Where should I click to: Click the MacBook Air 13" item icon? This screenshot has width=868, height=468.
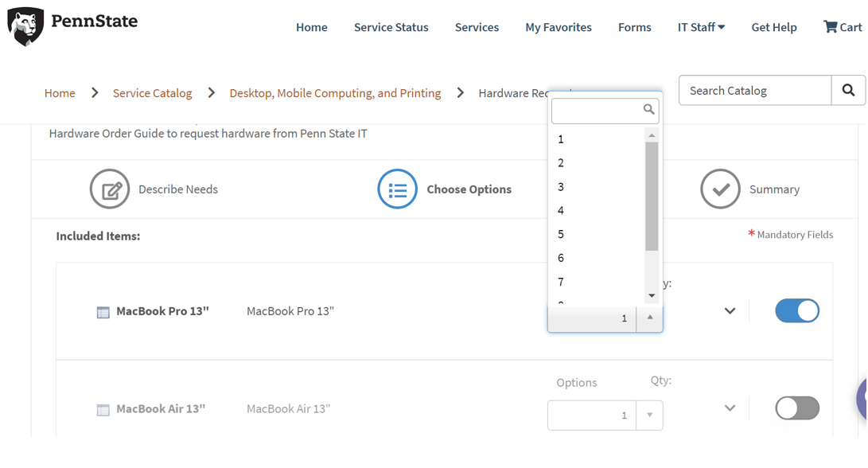pyautogui.click(x=103, y=410)
